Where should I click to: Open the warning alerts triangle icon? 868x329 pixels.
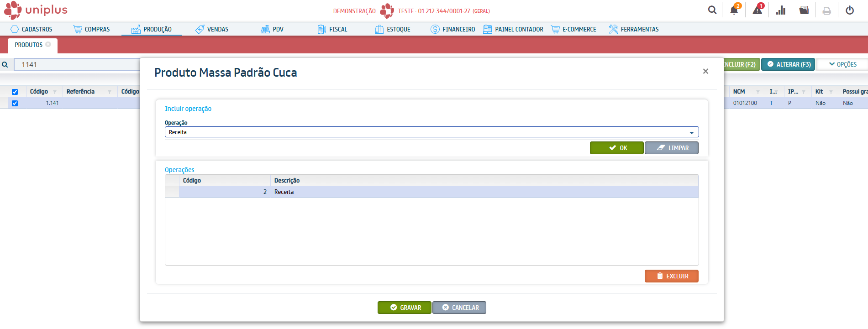757,10
